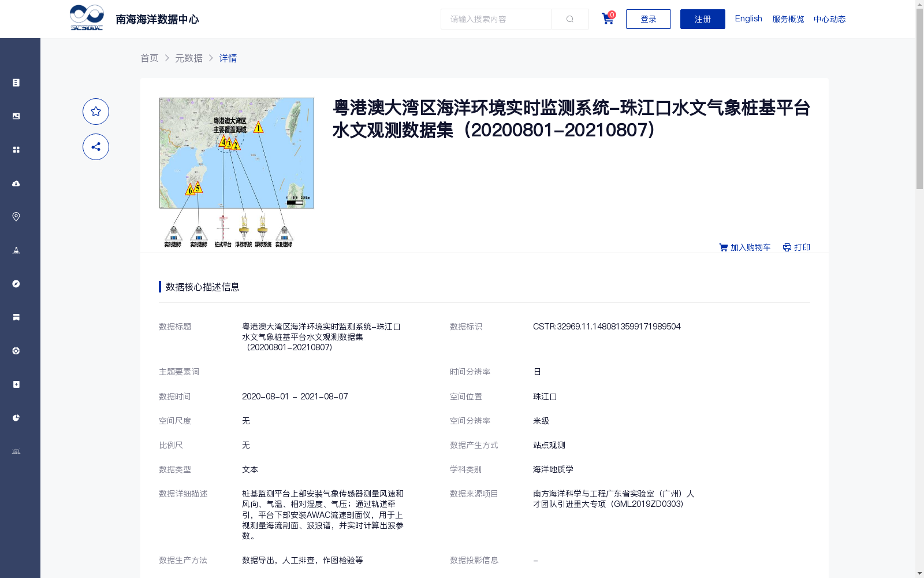924x578 pixels.
Task: Click the 数据标识 field label
Action: [466, 327]
